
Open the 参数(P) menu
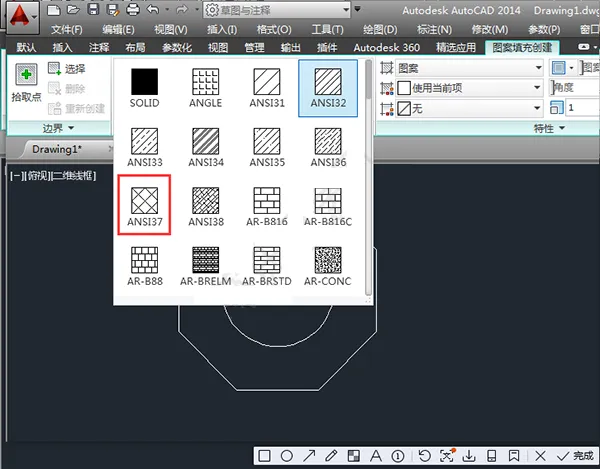tap(544, 29)
